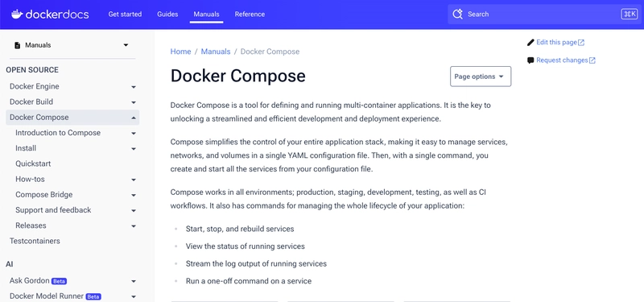Click the Beta badge next to Docker Model Runner
Image resolution: width=644 pixels, height=302 pixels.
(93, 296)
